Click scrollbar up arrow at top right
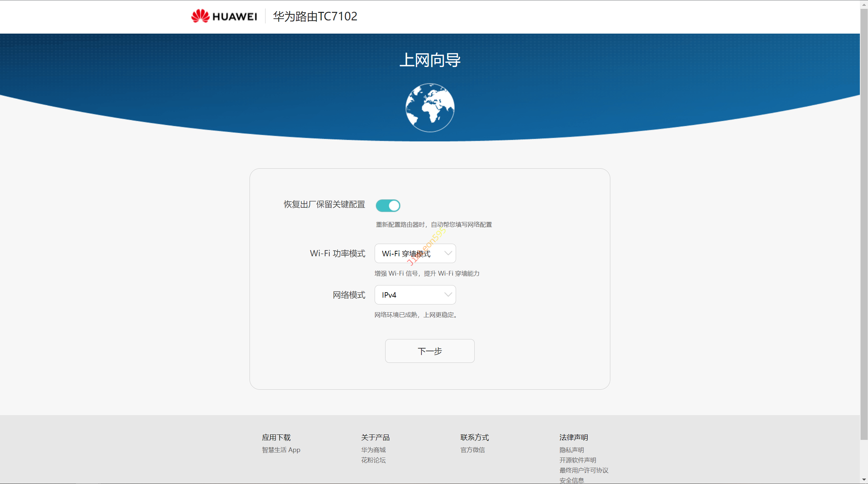 tap(864, 4)
